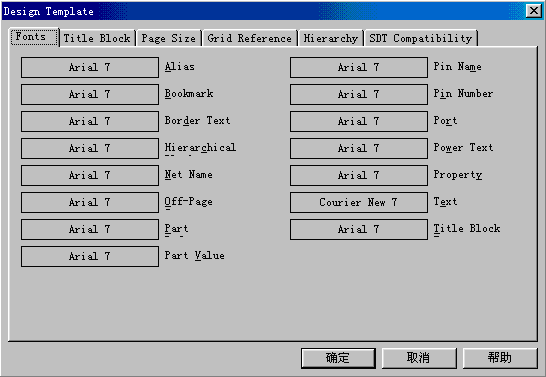Open the SDT Compatibility tab
This screenshot has width=546, height=377.
coord(421,38)
